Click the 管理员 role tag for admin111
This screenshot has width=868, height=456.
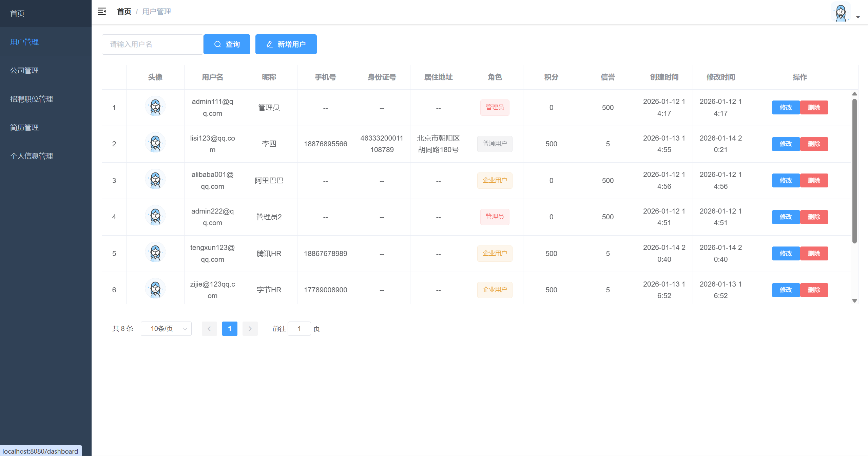[x=495, y=107]
